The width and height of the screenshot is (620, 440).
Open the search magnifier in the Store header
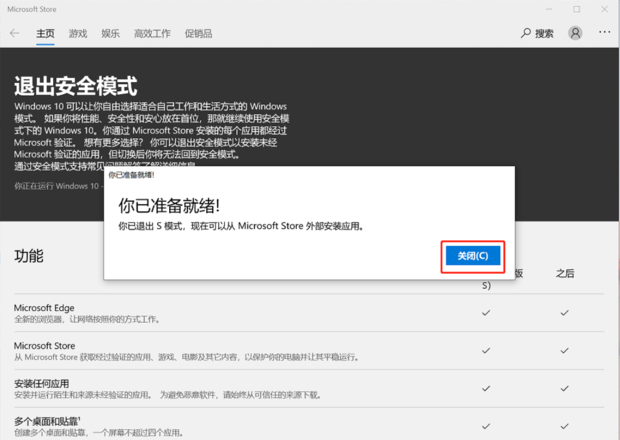click(525, 33)
